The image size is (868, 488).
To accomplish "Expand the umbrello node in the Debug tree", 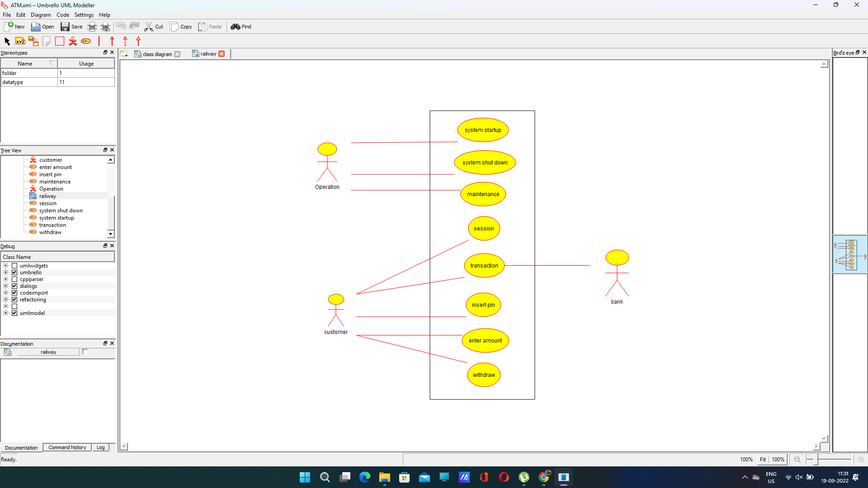I will pos(6,272).
